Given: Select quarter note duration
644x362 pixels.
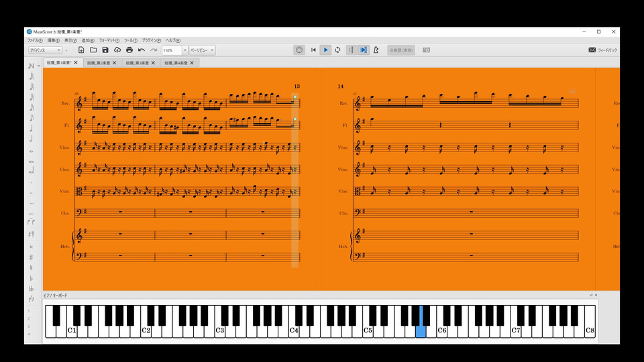Looking at the screenshot, I should 32,129.
